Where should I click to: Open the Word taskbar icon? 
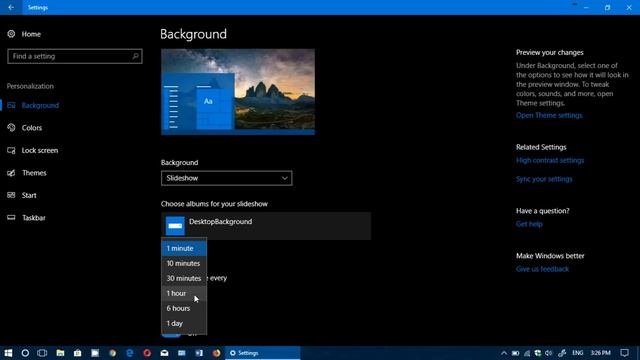click(199, 353)
